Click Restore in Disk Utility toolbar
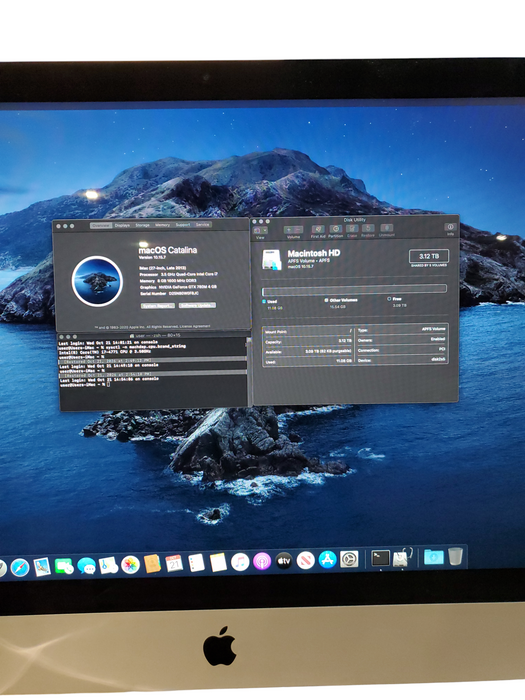The height and width of the screenshot is (700, 525). coord(368,231)
